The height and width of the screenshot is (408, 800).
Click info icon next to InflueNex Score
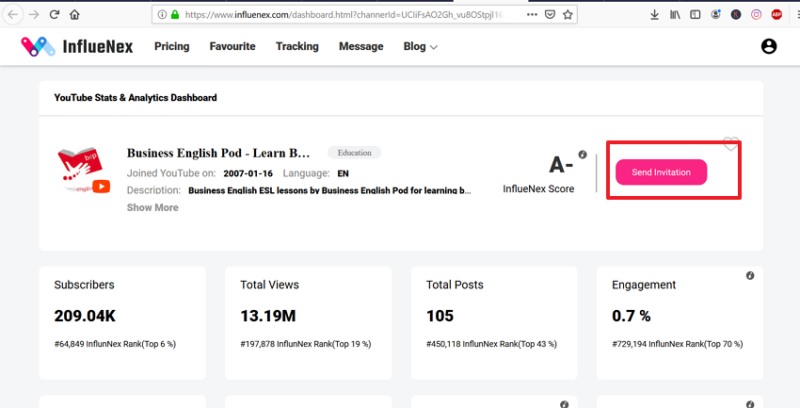pos(582,154)
